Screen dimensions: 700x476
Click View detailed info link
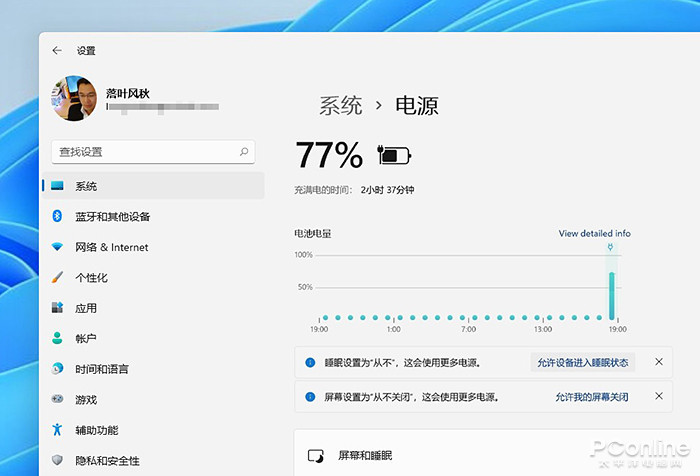coord(594,233)
